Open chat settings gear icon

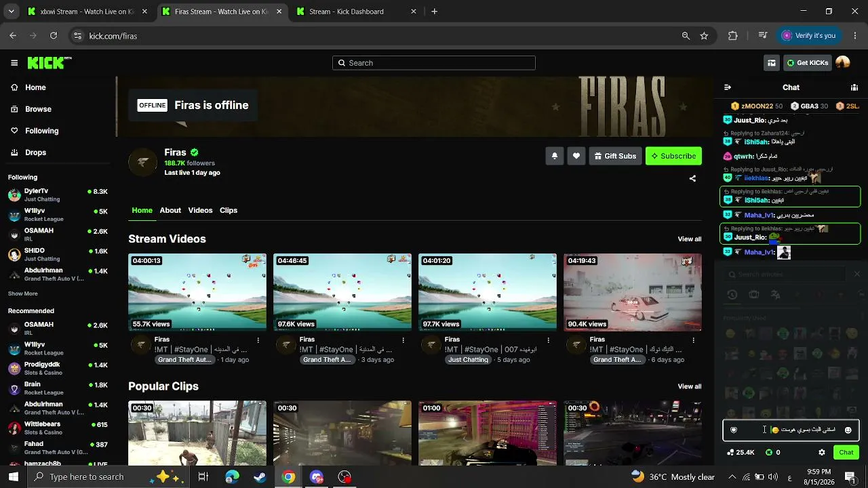point(822,452)
